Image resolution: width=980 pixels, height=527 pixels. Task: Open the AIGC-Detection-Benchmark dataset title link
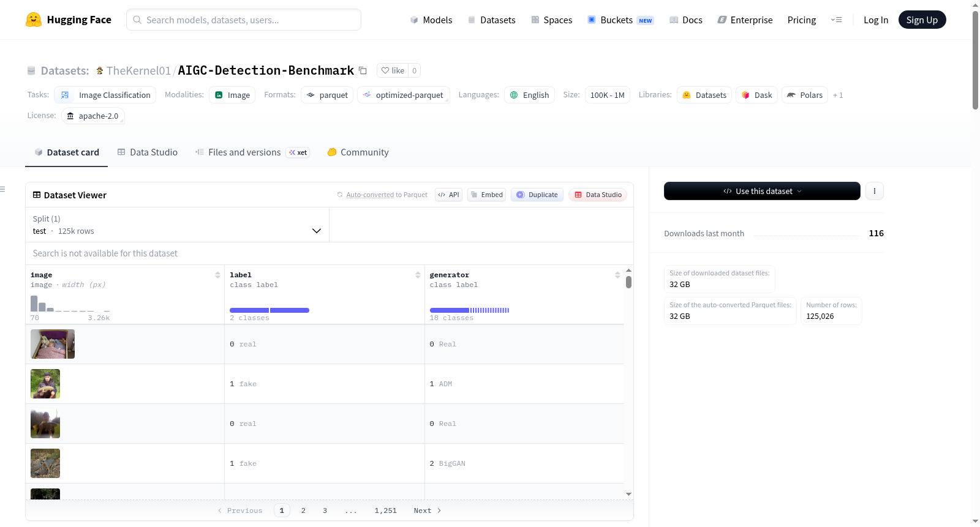tap(266, 70)
